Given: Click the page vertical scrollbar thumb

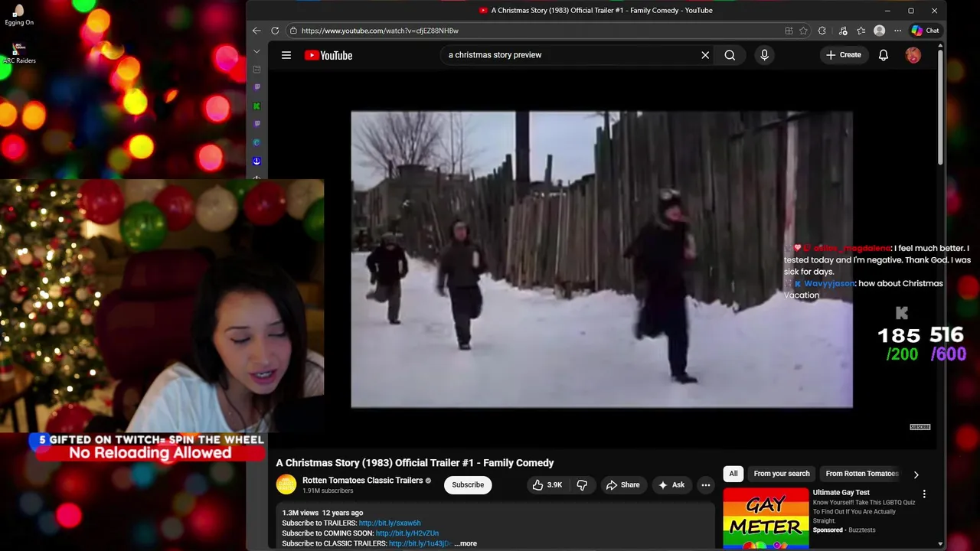Looking at the screenshot, I should pyautogui.click(x=941, y=107).
